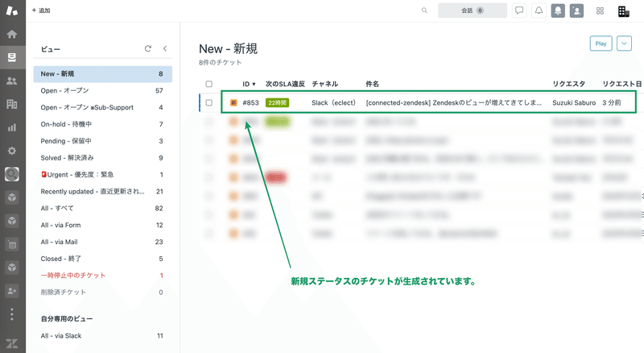Open the Home dashboard icon

pos(12,34)
